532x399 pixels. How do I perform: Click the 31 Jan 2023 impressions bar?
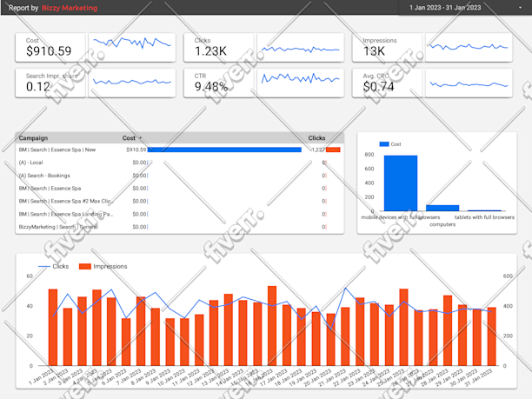click(492, 336)
